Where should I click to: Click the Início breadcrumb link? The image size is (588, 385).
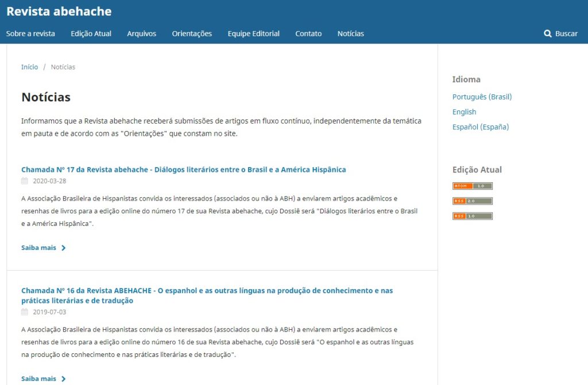point(29,67)
